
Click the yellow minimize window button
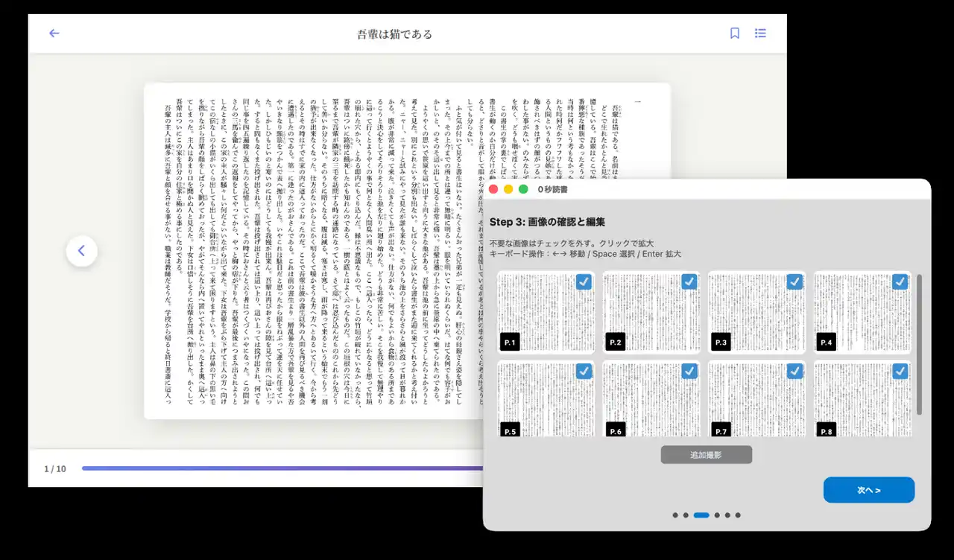(x=508, y=189)
